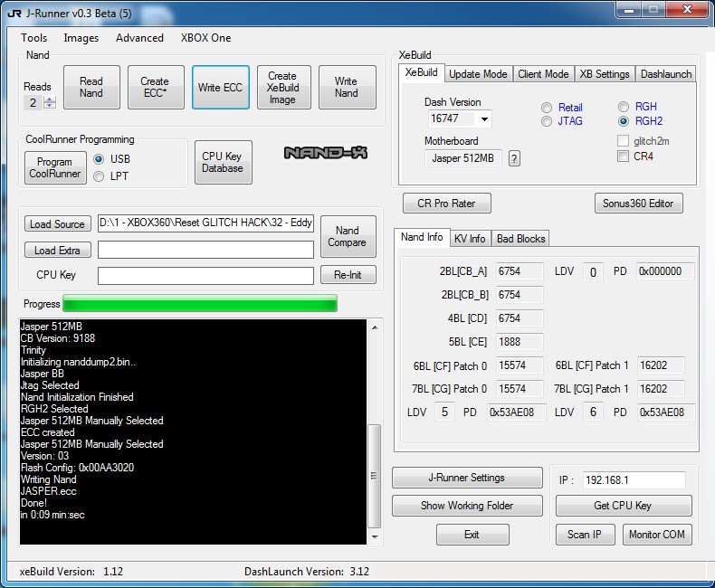Open the XBOX One menu
This screenshot has height=588, width=715.
[205, 38]
